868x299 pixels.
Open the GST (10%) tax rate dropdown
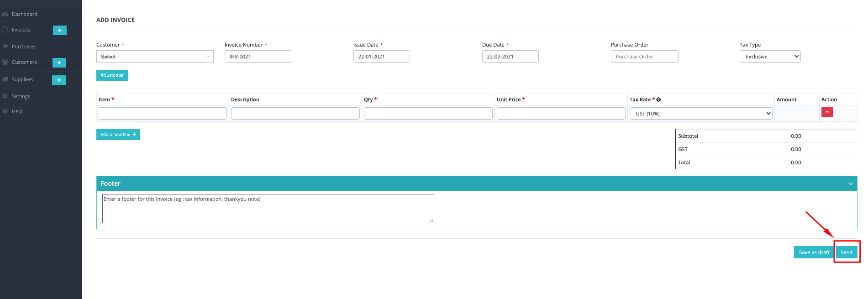pos(701,114)
